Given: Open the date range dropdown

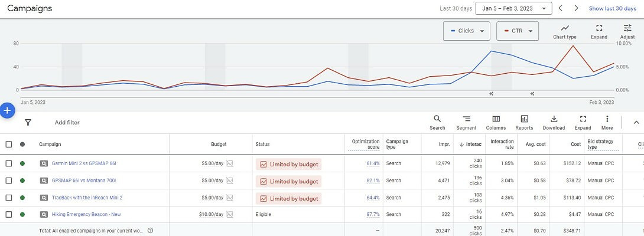Looking at the screenshot, I should coord(513,8).
